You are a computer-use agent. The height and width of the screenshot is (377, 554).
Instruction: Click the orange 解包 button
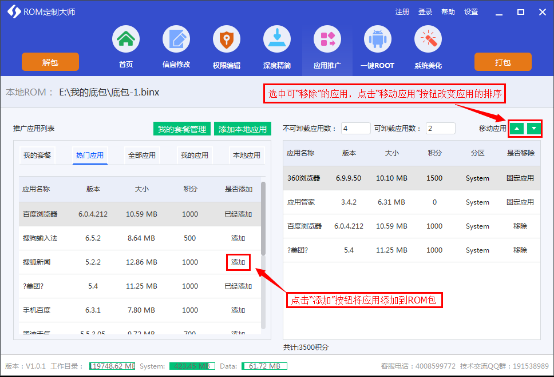[50, 62]
